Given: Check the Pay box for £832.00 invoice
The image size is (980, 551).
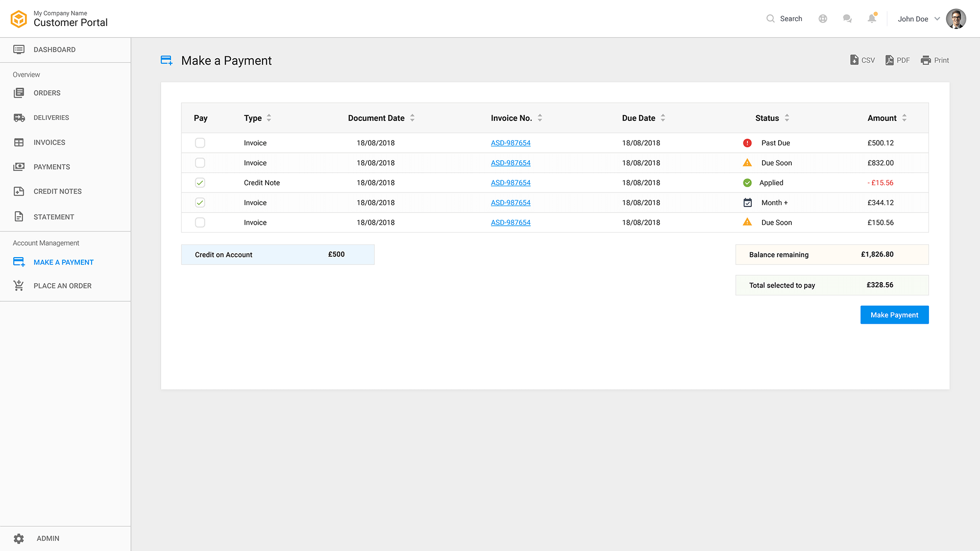Looking at the screenshot, I should click(200, 163).
